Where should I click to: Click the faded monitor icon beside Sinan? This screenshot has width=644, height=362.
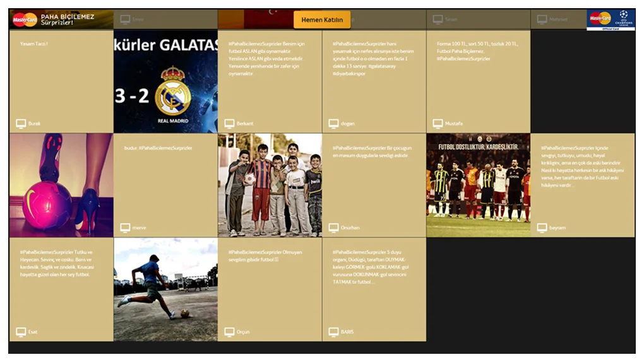pos(438,20)
